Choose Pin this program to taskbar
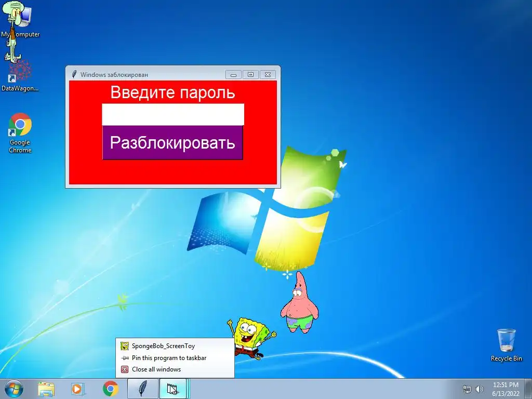Screen dimensions: 532x399 [x=175, y=357]
